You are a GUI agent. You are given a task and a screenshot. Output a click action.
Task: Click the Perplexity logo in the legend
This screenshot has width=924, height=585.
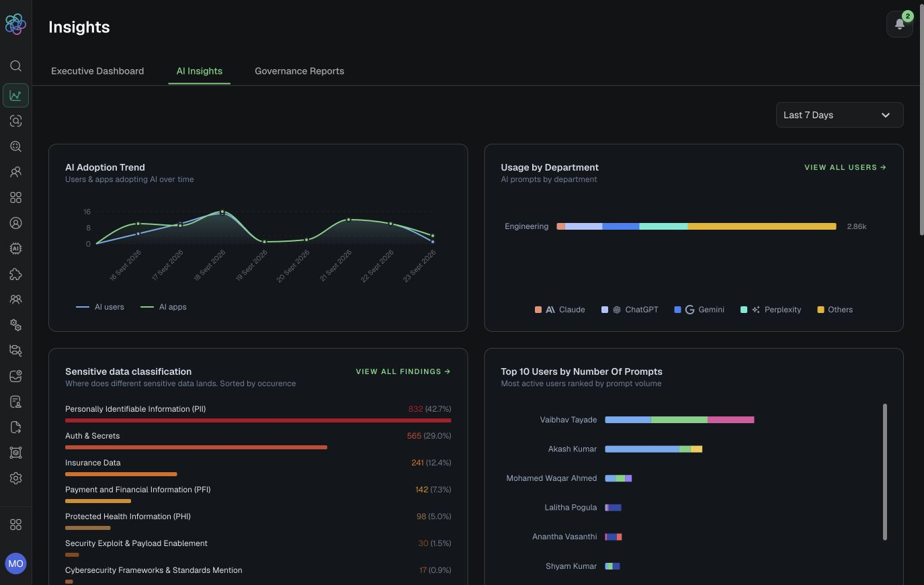[x=756, y=310]
